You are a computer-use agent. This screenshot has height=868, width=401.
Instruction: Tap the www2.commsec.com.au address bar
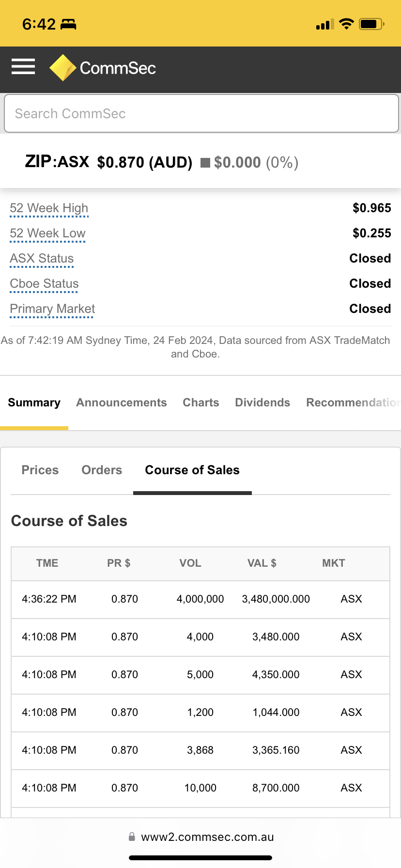(207, 837)
